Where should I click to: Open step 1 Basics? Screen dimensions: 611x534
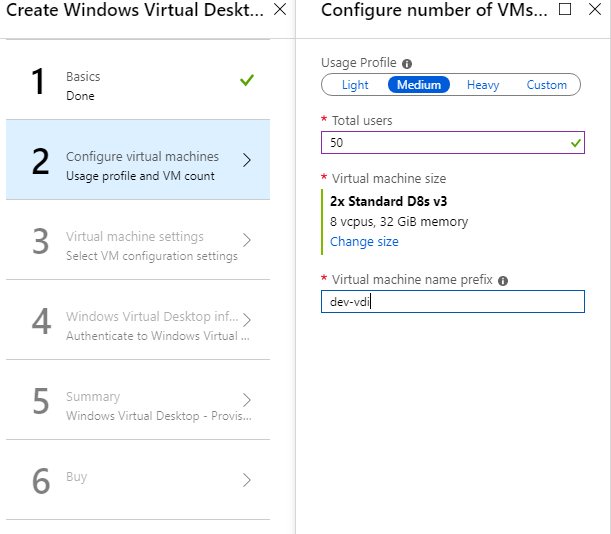(138, 80)
